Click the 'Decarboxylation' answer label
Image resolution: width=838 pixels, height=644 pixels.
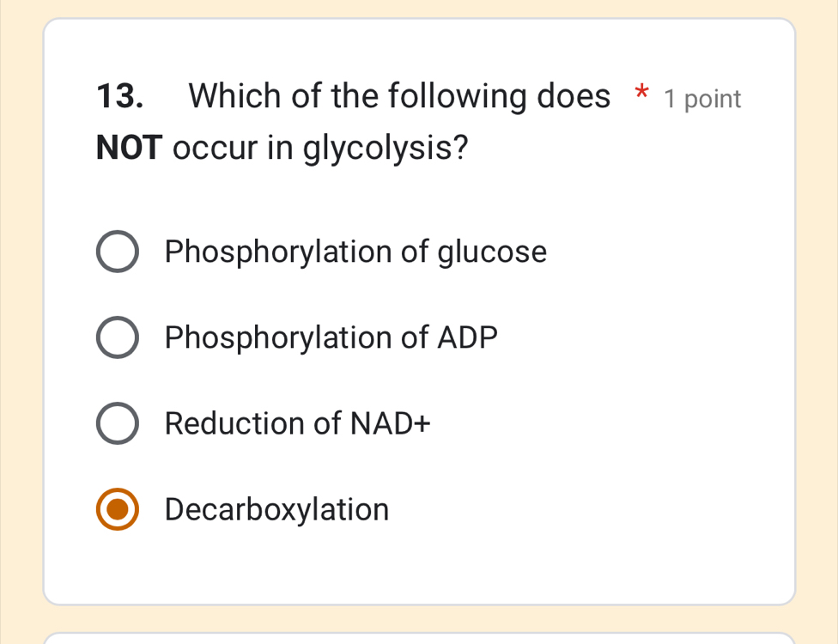[x=276, y=508]
